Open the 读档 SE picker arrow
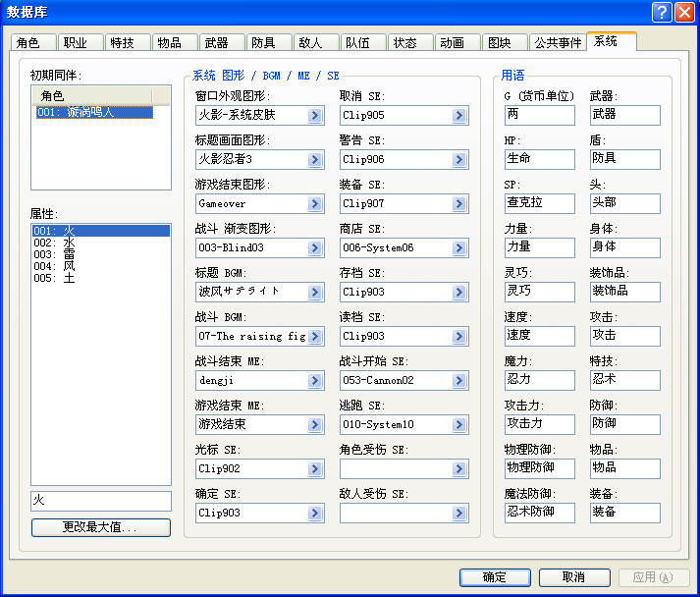Image resolution: width=700 pixels, height=597 pixels. [458, 336]
